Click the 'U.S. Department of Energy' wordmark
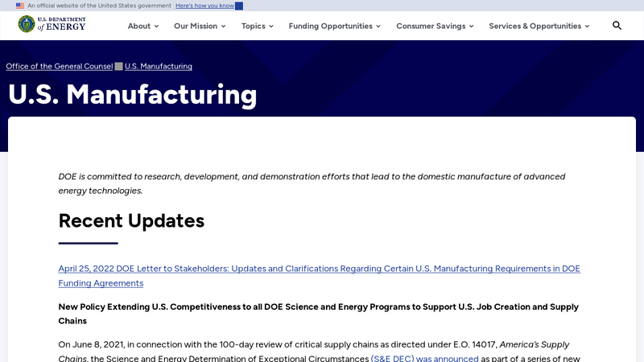 pyautogui.click(x=62, y=24)
